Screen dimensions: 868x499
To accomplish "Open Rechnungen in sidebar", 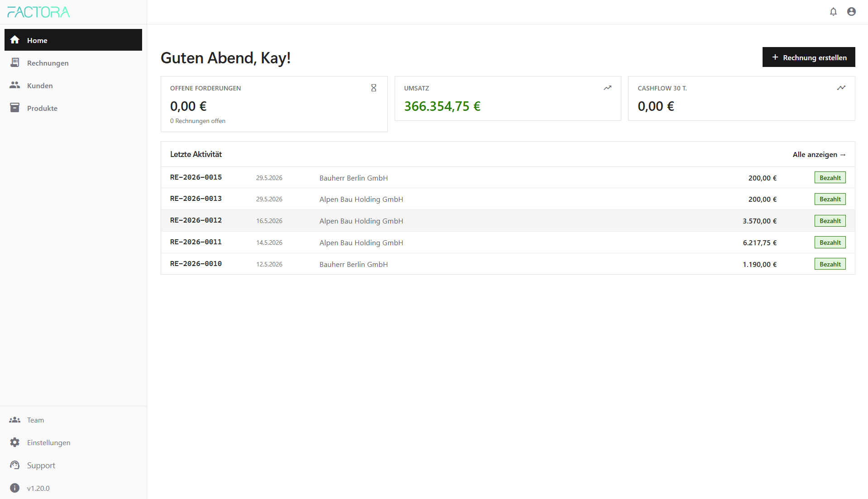I will (73, 62).
